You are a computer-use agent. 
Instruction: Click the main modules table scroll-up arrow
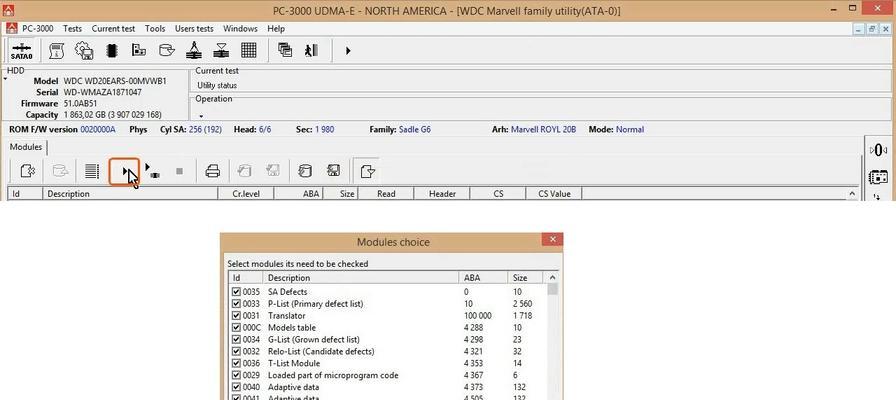852,194
